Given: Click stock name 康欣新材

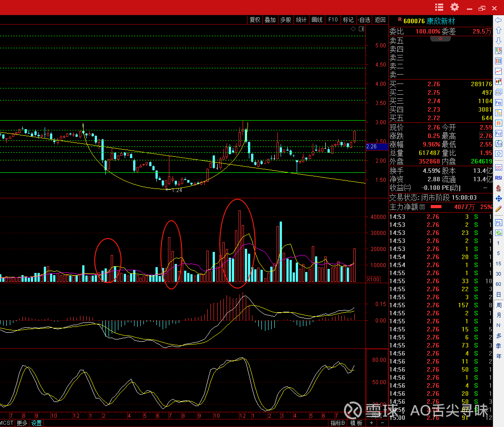Looking at the screenshot, I should coord(441,21).
